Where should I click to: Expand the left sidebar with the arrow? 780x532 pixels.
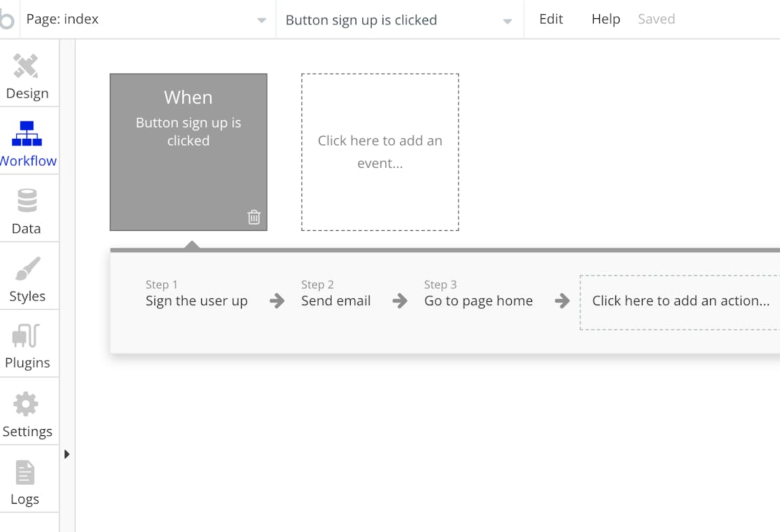point(66,454)
